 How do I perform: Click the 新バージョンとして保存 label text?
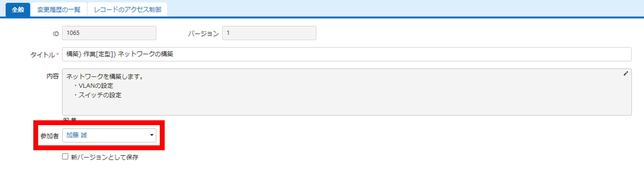pos(104,157)
